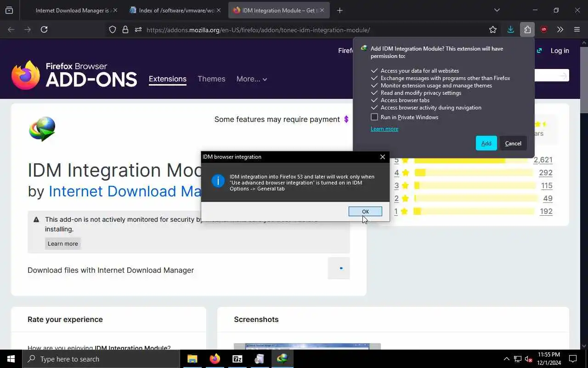Open File Explorer from taskbar
This screenshot has width=588, height=368.
tap(192, 359)
